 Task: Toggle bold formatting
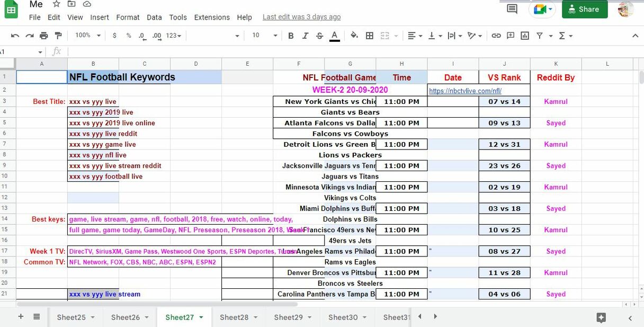(x=291, y=36)
